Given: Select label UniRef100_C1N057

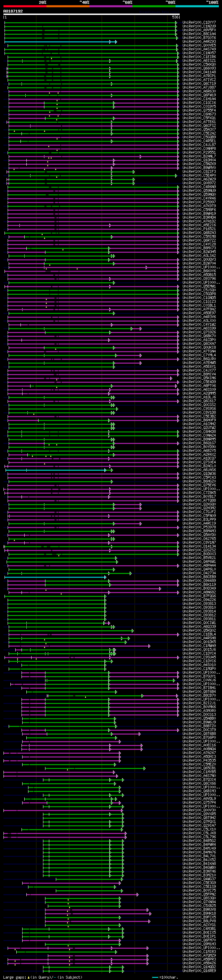Looking at the screenshot, I should (x=199, y=53).
